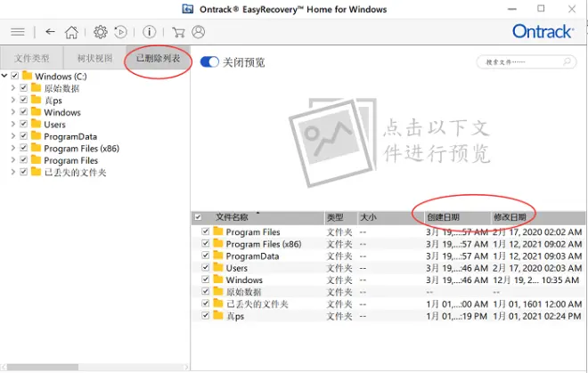Open the info icon in the toolbar
This screenshot has width=588, height=373.
(150, 32)
